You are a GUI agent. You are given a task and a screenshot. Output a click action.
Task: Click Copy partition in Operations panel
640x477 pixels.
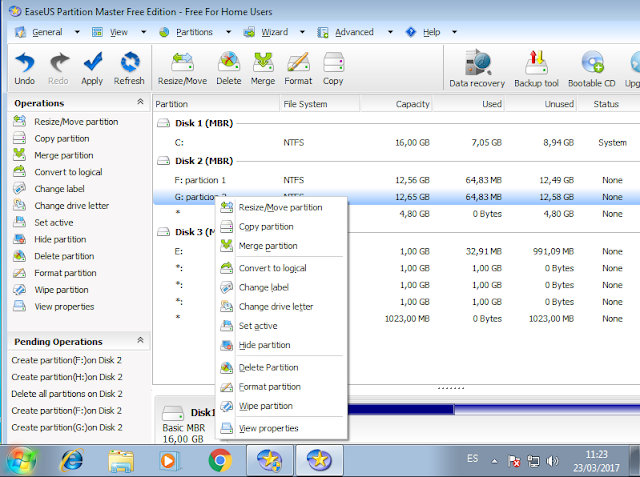pos(51,138)
